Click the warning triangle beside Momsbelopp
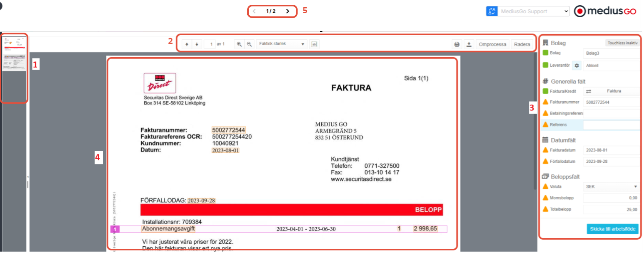Image resolution: width=644 pixels, height=254 pixels. click(x=545, y=198)
